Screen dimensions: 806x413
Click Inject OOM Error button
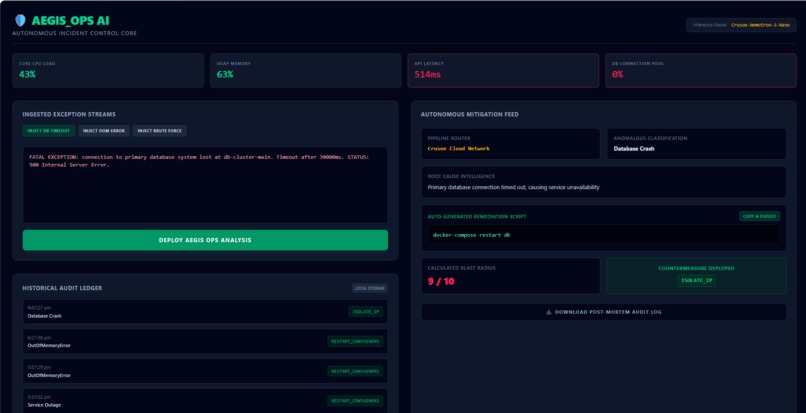(104, 131)
